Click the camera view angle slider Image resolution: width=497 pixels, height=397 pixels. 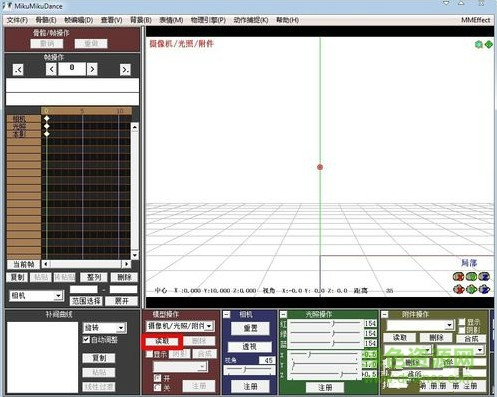tap(249, 370)
